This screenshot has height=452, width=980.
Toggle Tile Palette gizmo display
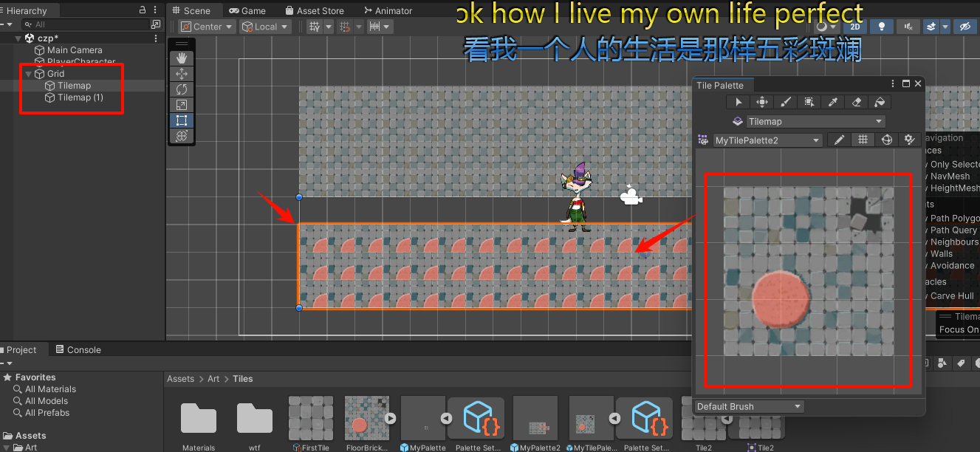click(x=886, y=140)
